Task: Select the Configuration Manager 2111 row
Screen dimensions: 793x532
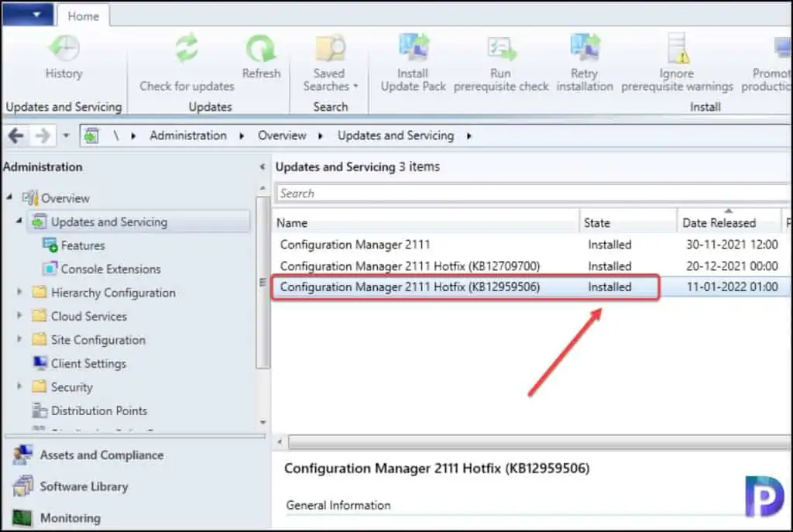Action: 532,245
